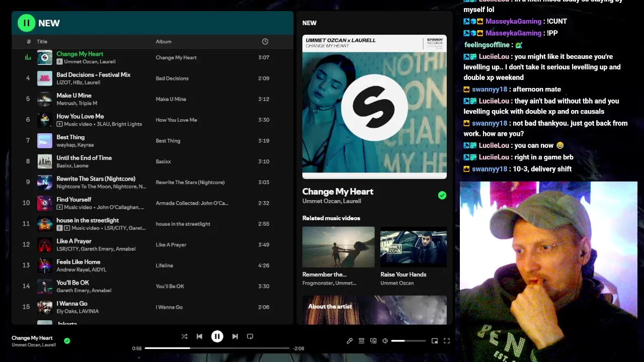Click chat username MasseykaGaming on !PP message
This screenshot has height=362, width=644.
pos(513,33)
